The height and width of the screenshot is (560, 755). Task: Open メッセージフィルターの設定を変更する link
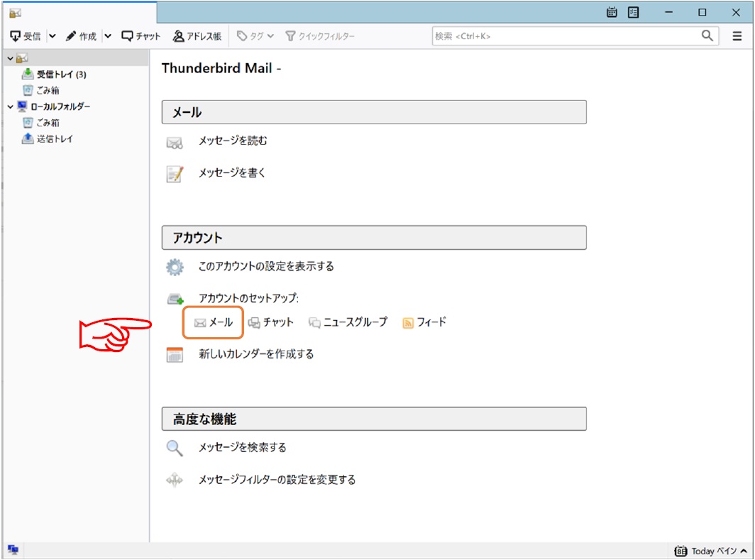277,480
